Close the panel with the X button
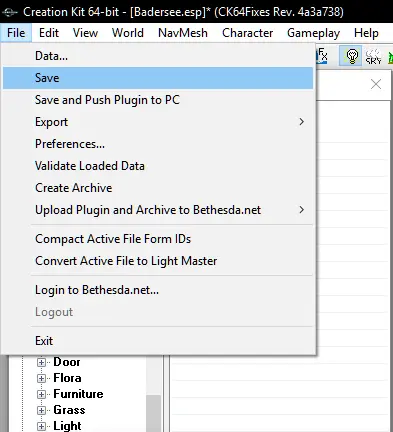The image size is (393, 432). point(376,84)
